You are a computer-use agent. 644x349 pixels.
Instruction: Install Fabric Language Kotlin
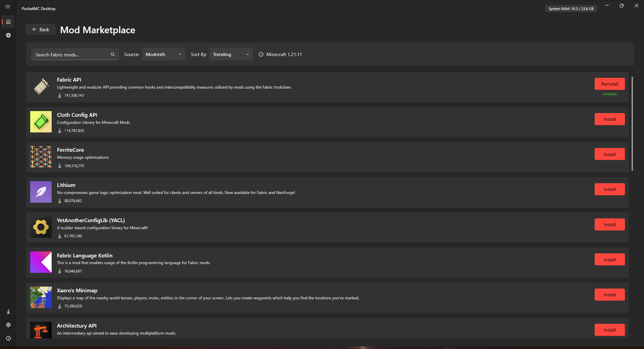tap(609, 260)
